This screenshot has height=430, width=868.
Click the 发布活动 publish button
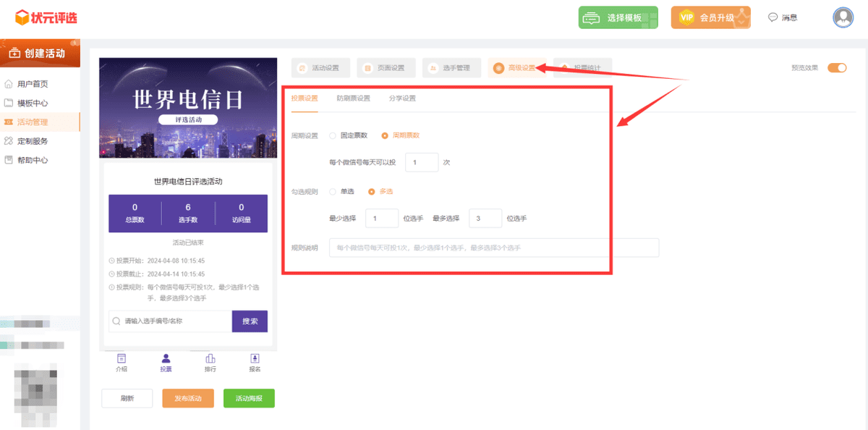pos(187,397)
